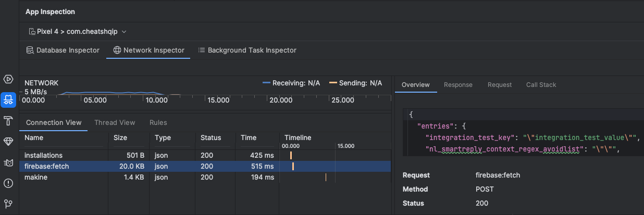Viewport: 644px width, 215px height.
Task: Click the App Inspection sidebar icon
Action: click(8, 100)
